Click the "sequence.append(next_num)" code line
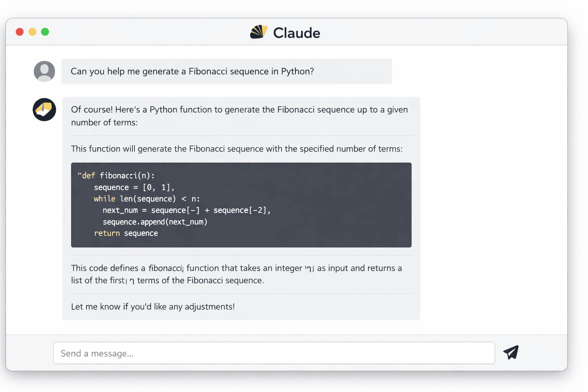The width and height of the screenshot is (588, 392). point(155,222)
